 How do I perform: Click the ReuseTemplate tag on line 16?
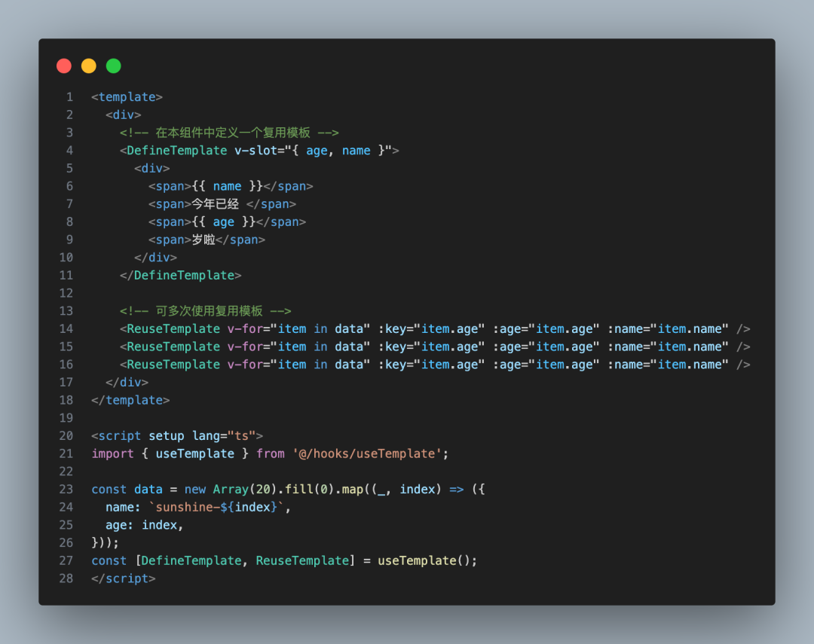173,365
